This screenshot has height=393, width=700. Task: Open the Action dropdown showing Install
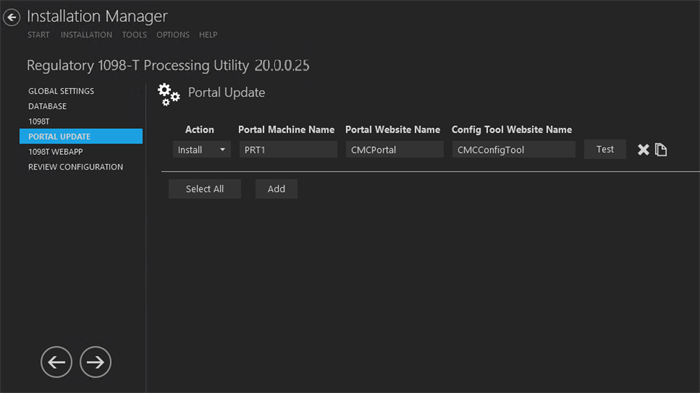[202, 150]
